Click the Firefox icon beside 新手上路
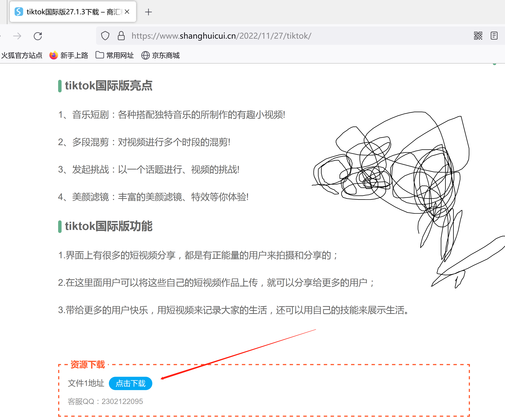 click(x=54, y=55)
